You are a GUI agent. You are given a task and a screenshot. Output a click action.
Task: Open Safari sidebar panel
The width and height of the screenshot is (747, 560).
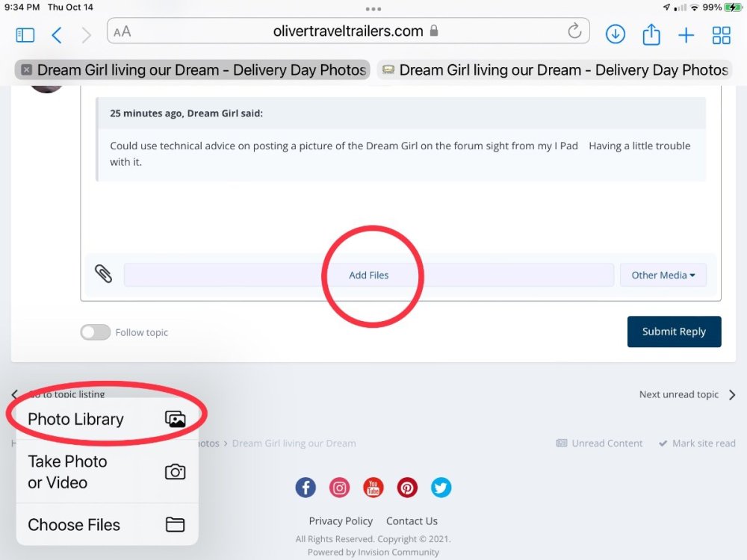pos(25,35)
